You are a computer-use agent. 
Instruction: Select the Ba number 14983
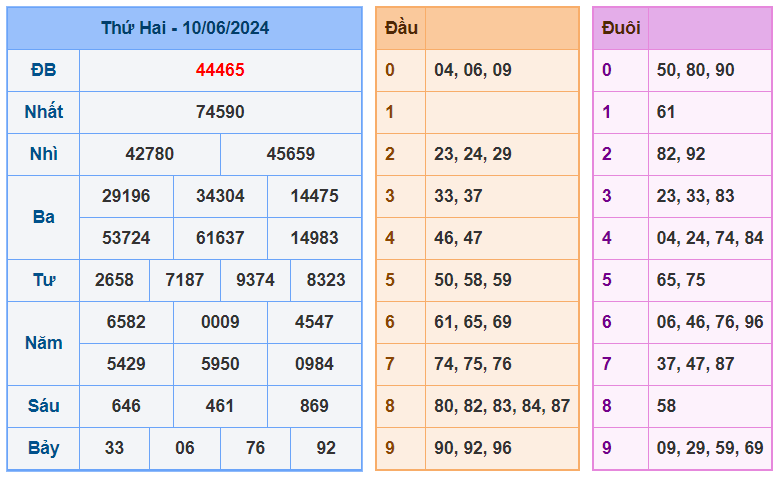314,238
